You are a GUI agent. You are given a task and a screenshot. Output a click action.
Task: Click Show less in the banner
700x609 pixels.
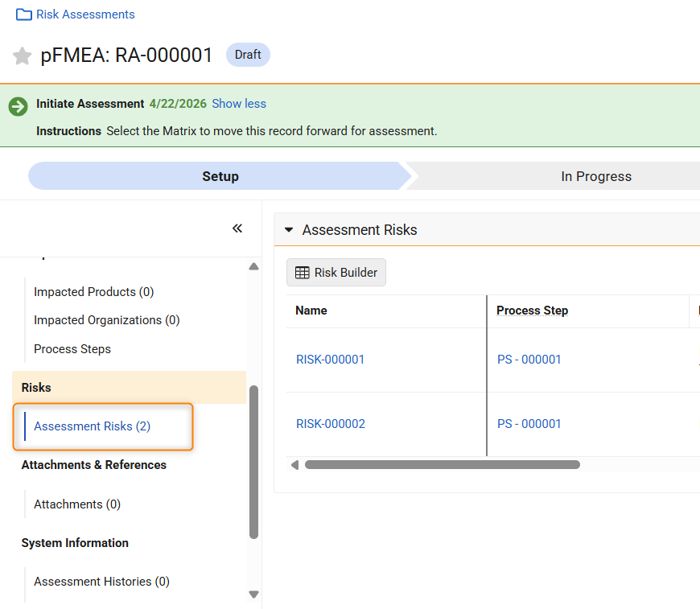pos(239,104)
